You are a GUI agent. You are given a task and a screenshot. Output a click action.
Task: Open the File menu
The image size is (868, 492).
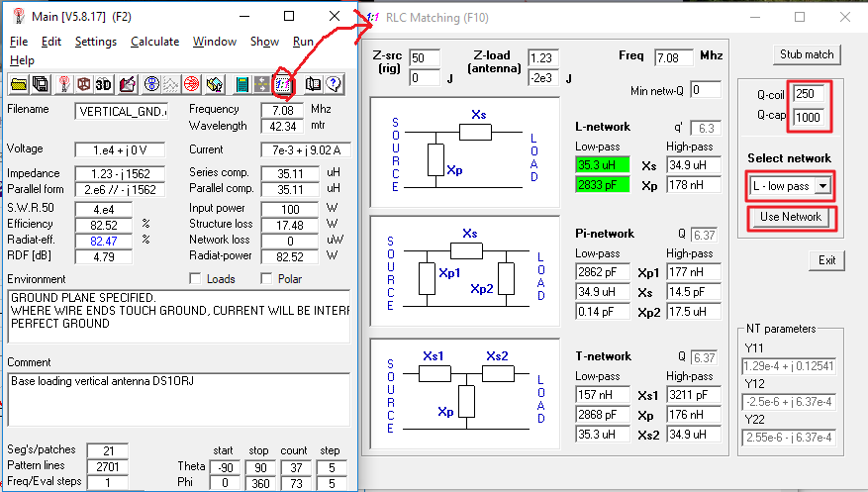(x=19, y=42)
